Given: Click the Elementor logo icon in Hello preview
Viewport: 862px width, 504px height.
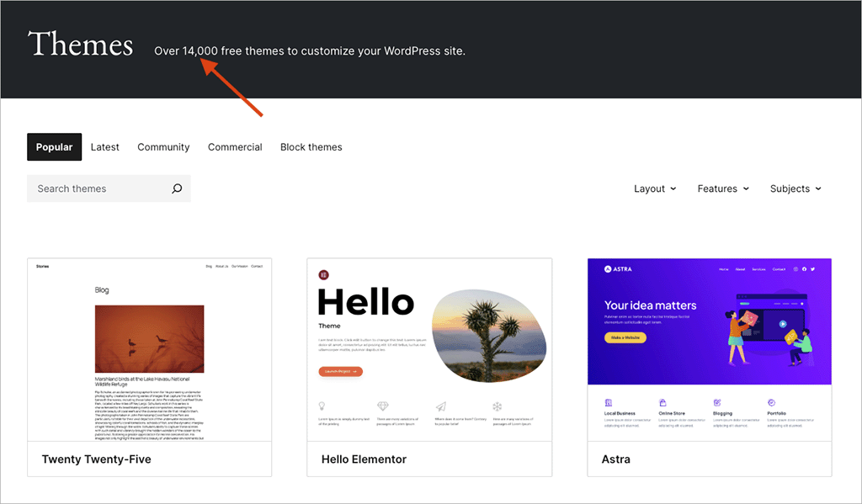Looking at the screenshot, I should pos(324,275).
